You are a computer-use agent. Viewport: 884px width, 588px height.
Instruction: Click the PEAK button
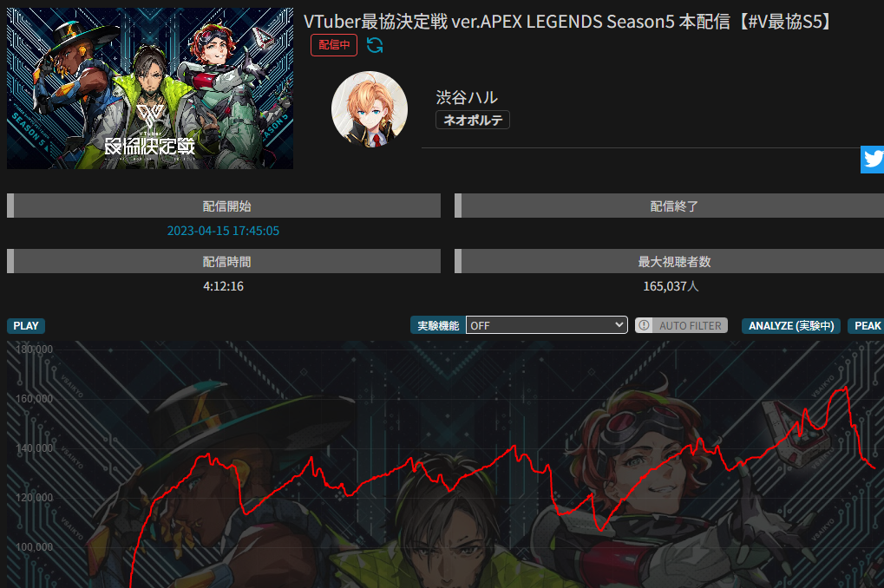click(x=867, y=326)
